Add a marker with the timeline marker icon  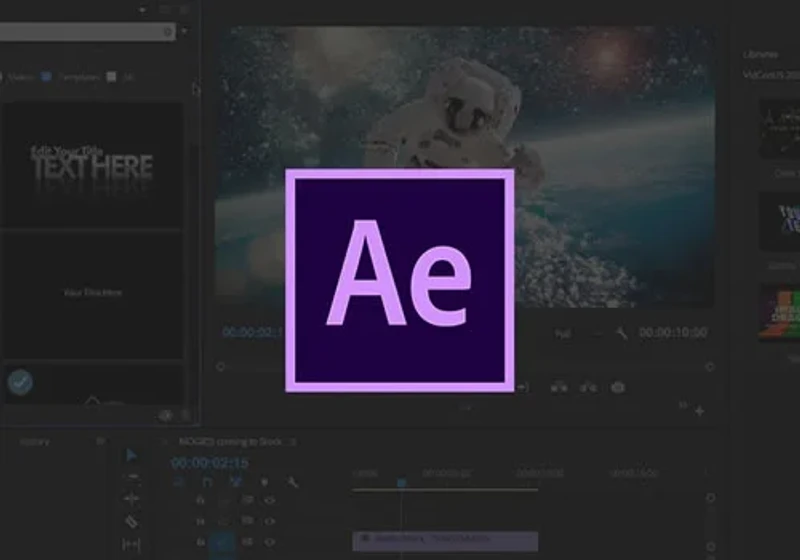coord(264,482)
